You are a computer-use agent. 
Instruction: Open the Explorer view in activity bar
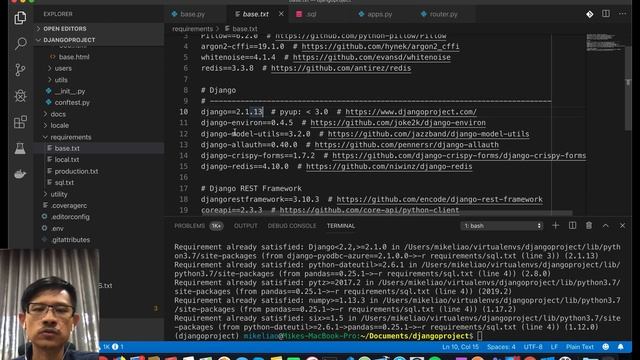pos(20,18)
